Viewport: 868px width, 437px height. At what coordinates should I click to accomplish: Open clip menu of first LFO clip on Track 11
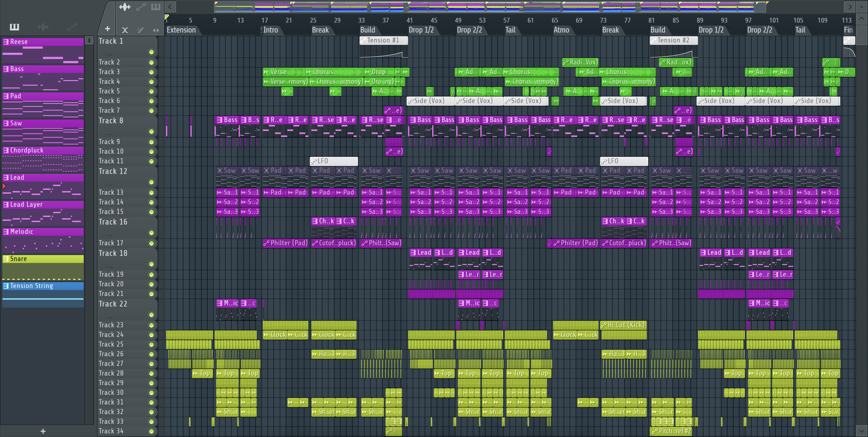pos(314,161)
